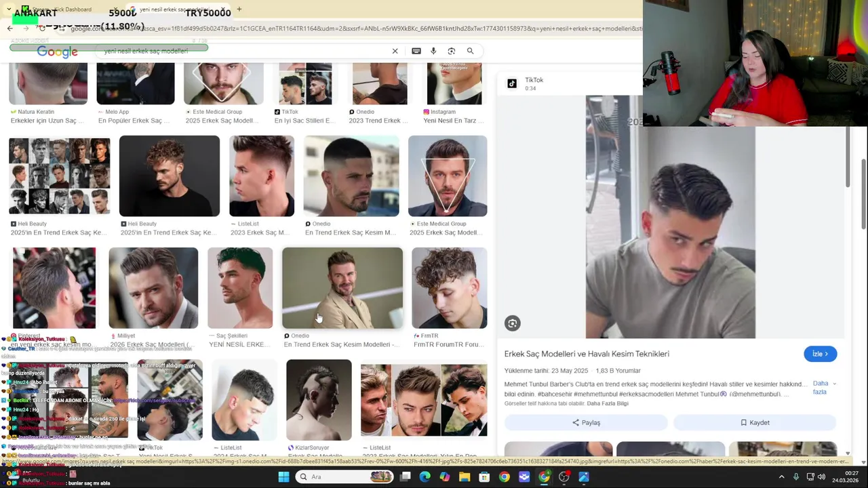Click the tray microphone icon
Image resolution: width=868 pixels, height=488 pixels.
[796, 476]
